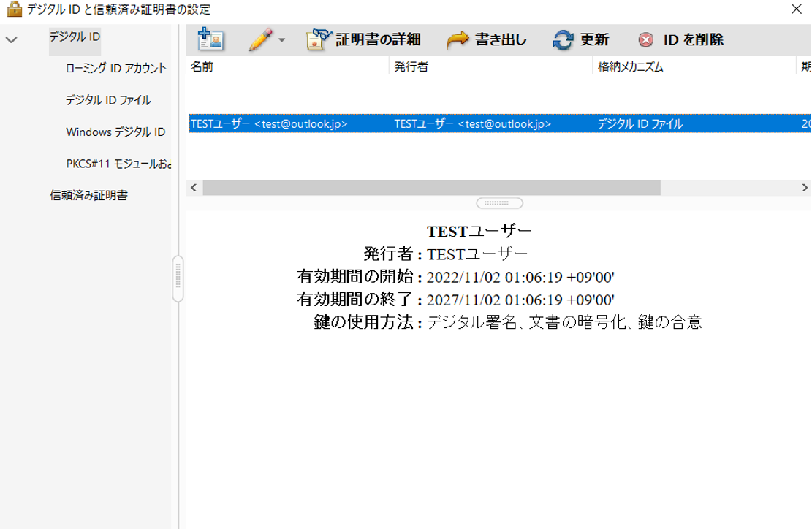Open ローミング ID アカウント category
This screenshot has width=812, height=529.
[x=115, y=67]
